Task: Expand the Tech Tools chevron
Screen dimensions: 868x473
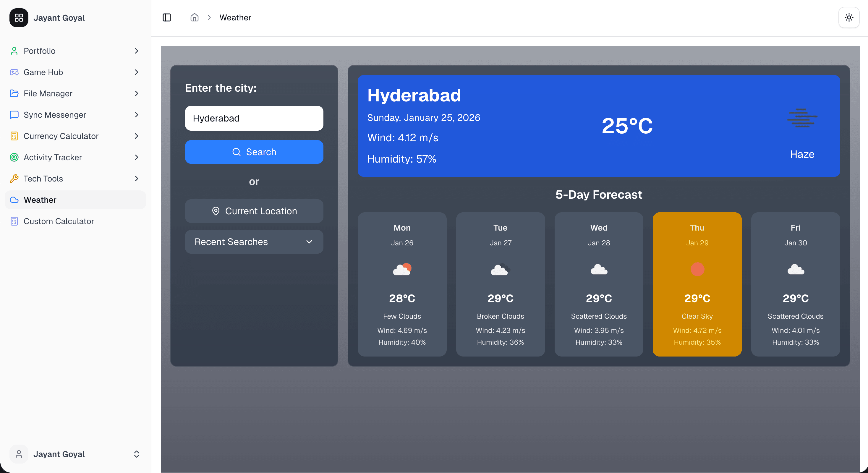Action: [x=137, y=179]
